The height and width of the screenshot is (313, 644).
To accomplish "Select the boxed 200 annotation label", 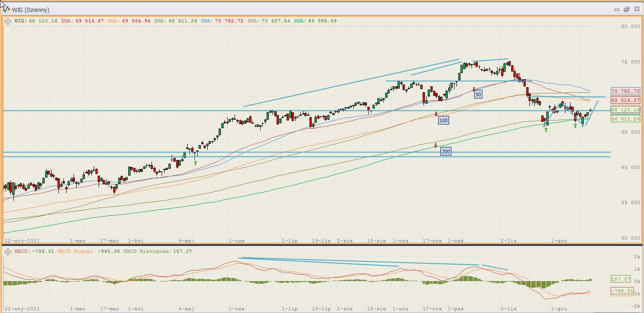I will [x=445, y=151].
